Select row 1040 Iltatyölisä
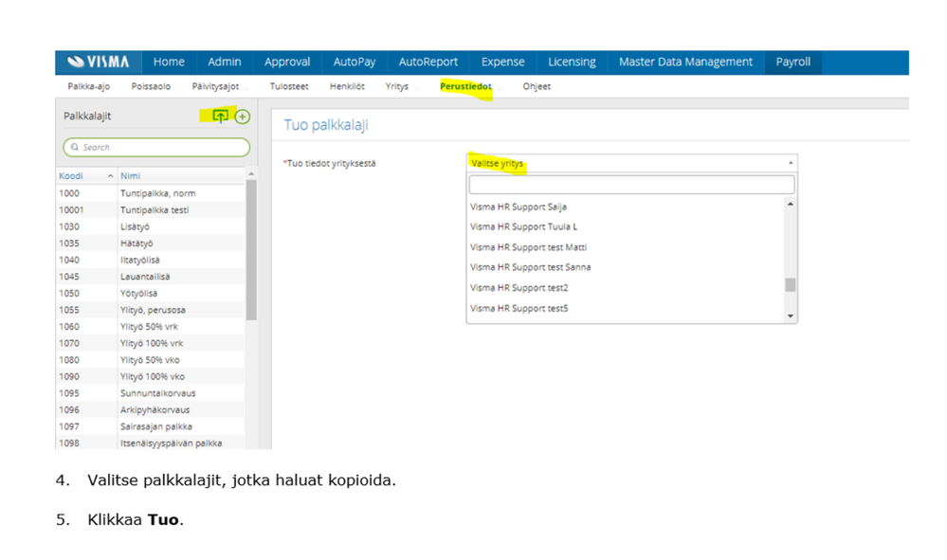 click(151, 260)
